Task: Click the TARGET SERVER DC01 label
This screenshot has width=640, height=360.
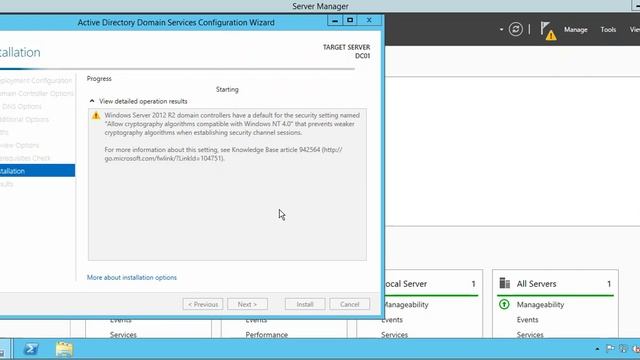Action: click(347, 51)
